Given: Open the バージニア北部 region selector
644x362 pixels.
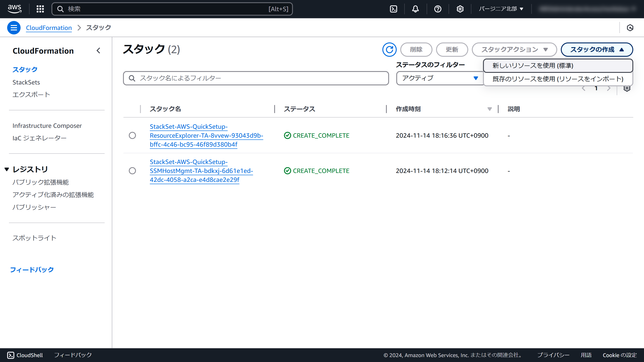Looking at the screenshot, I should [501, 9].
